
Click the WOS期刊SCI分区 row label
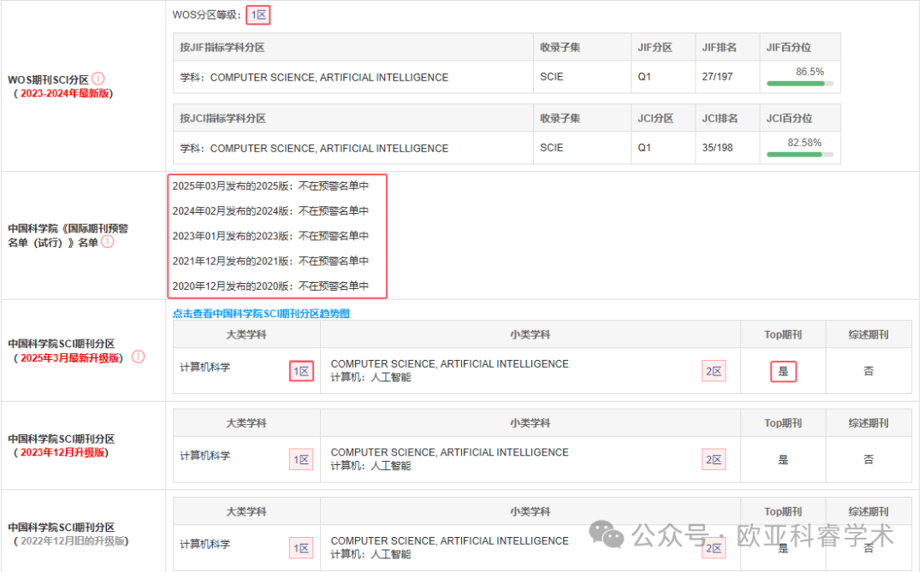[x=48, y=80]
